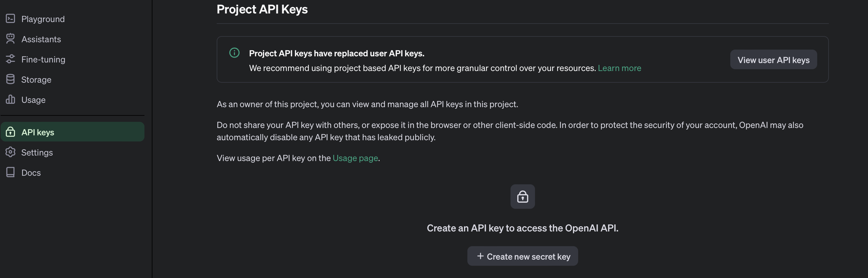Click "Create an API key to access the OpenAI API." text
This screenshot has width=868, height=278.
point(522,228)
